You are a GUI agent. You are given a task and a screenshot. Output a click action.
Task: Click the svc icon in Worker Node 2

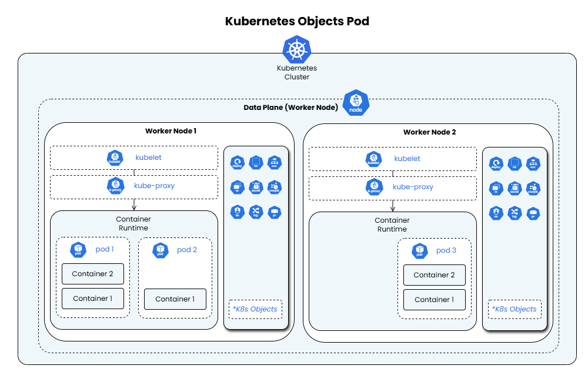(533, 163)
